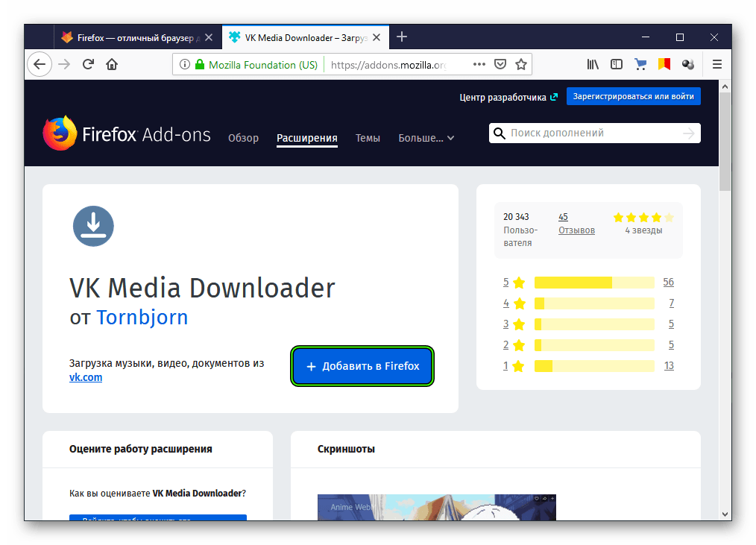Screen dimensions: 756x545
Task: Bookmark this page with the star icon
Action: tap(521, 64)
